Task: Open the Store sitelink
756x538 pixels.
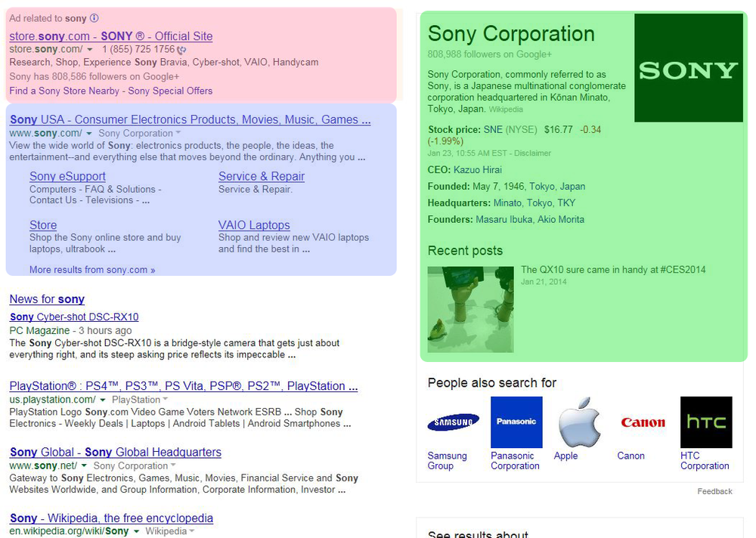Action: coord(43,225)
